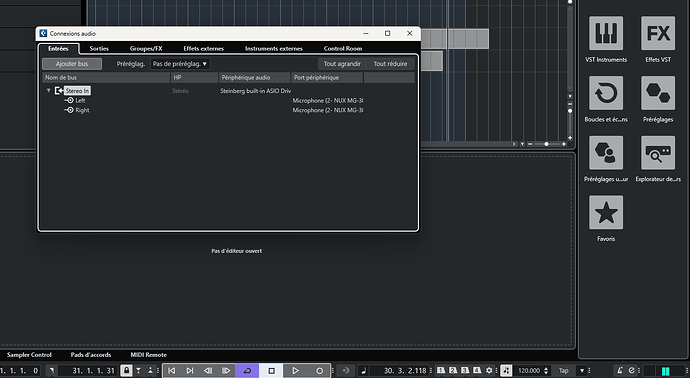Jump to marker 2 in transport

[453, 371]
